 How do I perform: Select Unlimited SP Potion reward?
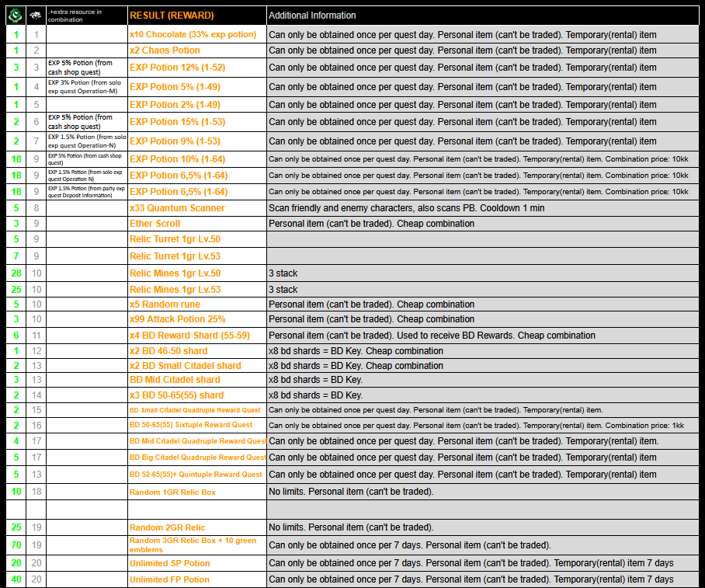(169, 563)
